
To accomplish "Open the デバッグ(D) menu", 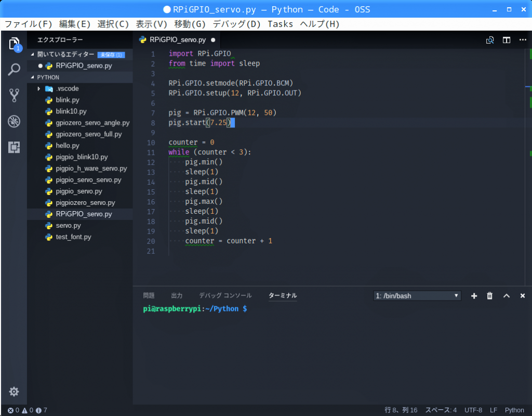I will pyautogui.click(x=236, y=24).
